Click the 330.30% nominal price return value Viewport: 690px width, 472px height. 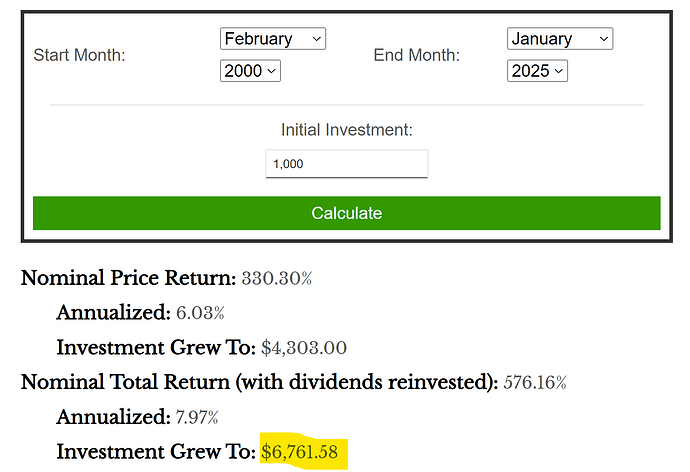point(277,278)
